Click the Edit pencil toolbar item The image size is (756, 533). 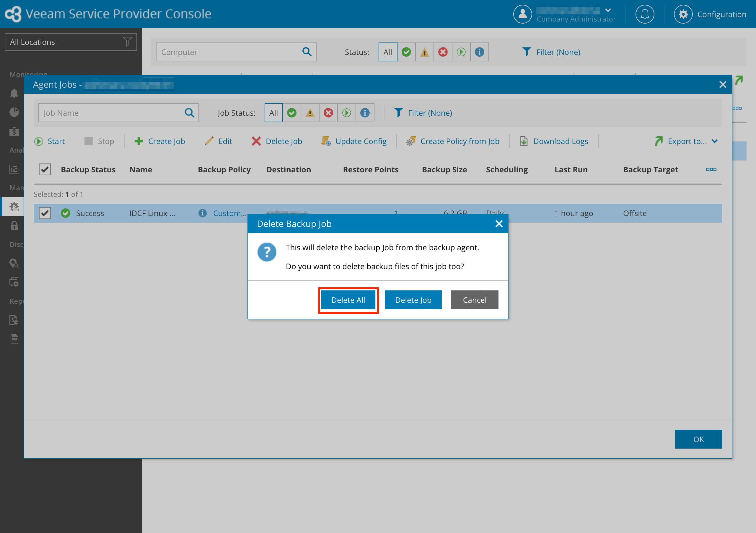(x=218, y=141)
